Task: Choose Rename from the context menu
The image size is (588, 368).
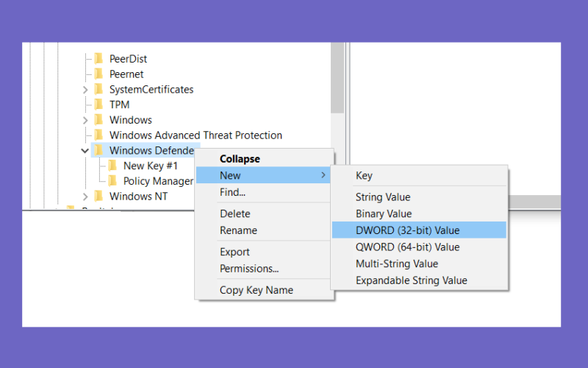Action: (264, 230)
